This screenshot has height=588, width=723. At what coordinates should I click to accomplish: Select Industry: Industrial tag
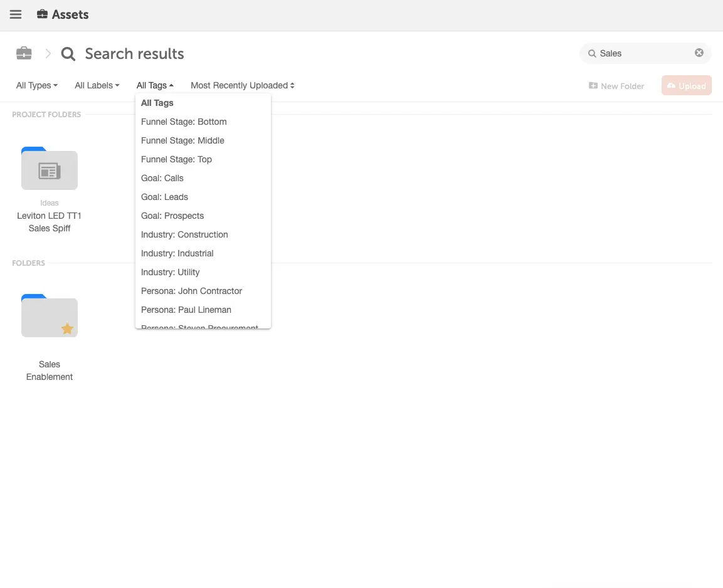click(x=203, y=253)
